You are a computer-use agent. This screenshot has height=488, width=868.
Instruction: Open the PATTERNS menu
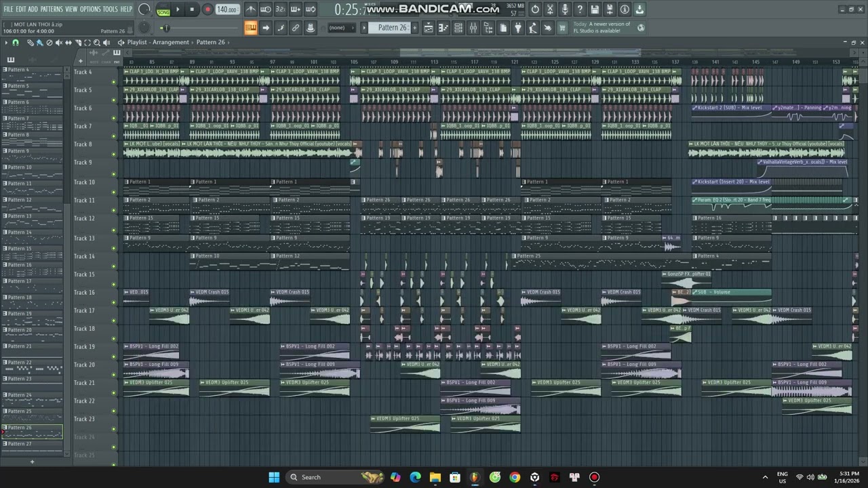click(x=52, y=9)
